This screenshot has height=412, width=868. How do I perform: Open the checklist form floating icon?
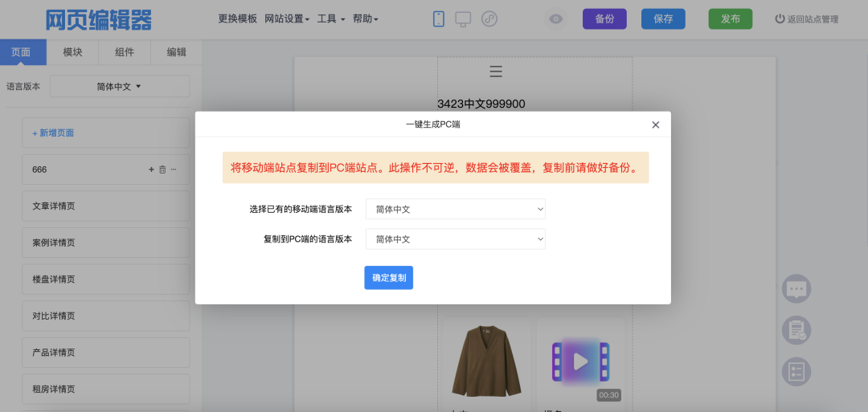[796, 371]
